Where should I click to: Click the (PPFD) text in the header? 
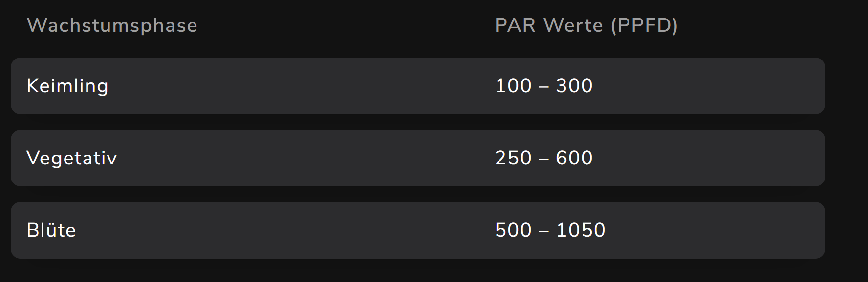(644, 25)
